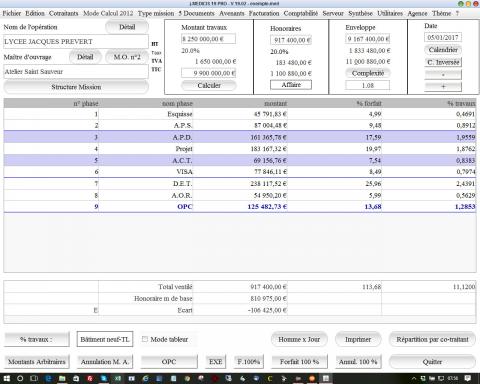Click the Annul. 100 % button
480x384 pixels.
[x=358, y=362]
